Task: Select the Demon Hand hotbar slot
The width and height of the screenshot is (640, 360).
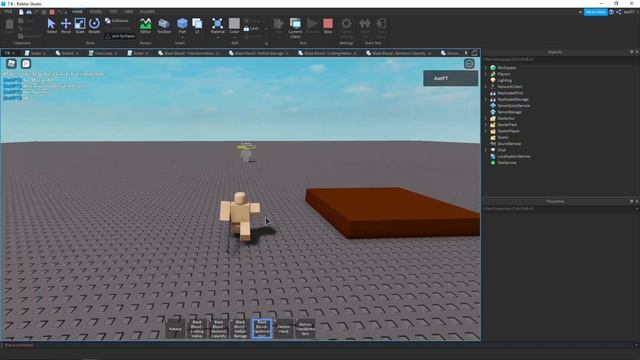Action: click(x=283, y=329)
